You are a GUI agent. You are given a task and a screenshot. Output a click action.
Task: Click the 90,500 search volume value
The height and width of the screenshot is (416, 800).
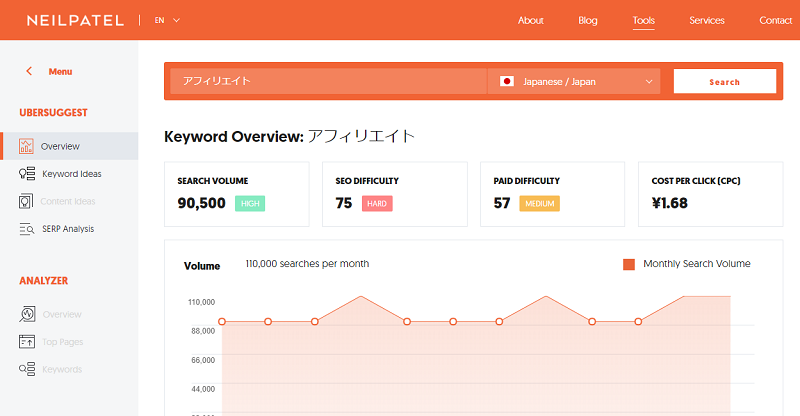(x=202, y=203)
